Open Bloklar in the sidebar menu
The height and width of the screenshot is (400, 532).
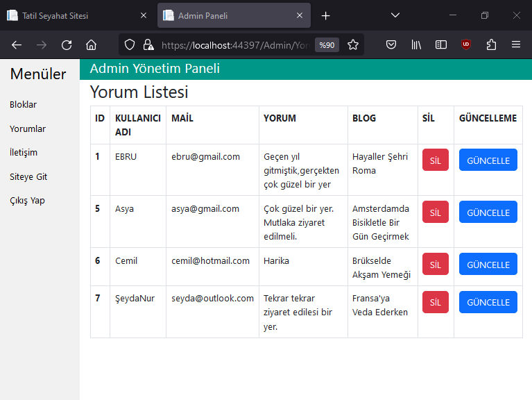point(23,105)
